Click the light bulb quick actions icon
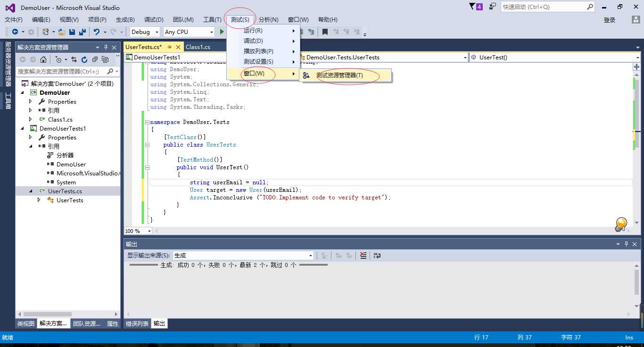Screen dimensions: 644x347 [621, 224]
